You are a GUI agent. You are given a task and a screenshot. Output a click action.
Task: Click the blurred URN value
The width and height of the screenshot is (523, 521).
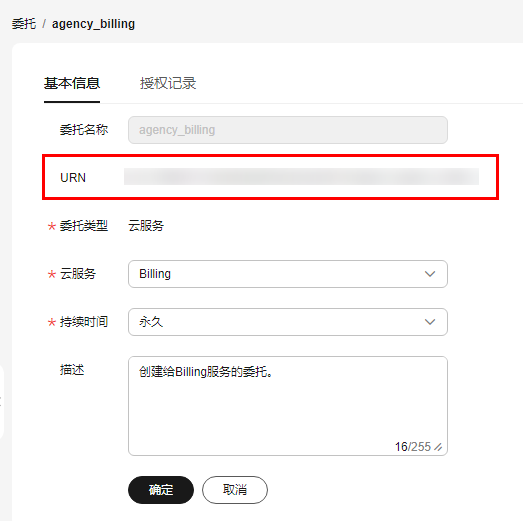click(301, 177)
